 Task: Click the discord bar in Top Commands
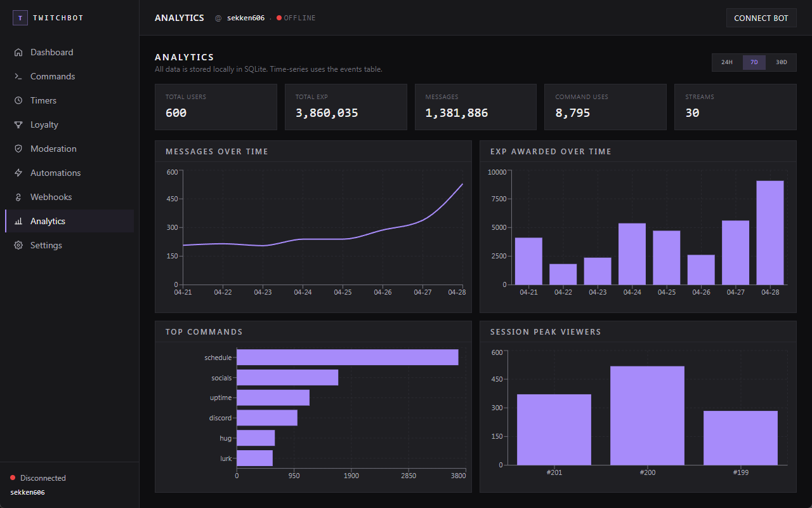click(x=267, y=418)
